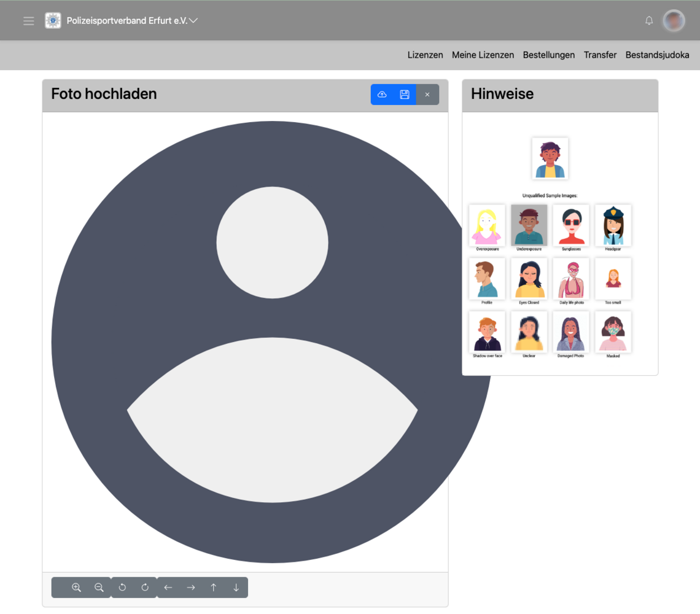Click the Sunglasses sample thumbnail
The width and height of the screenshot is (700, 614).
571,225
